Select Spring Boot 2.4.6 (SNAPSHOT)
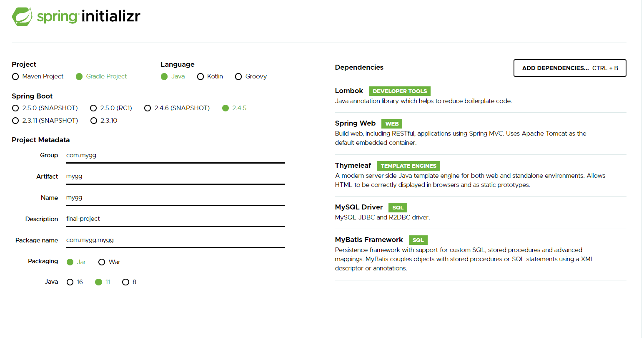Screen dimensions: 644x338 (x=177, y=108)
